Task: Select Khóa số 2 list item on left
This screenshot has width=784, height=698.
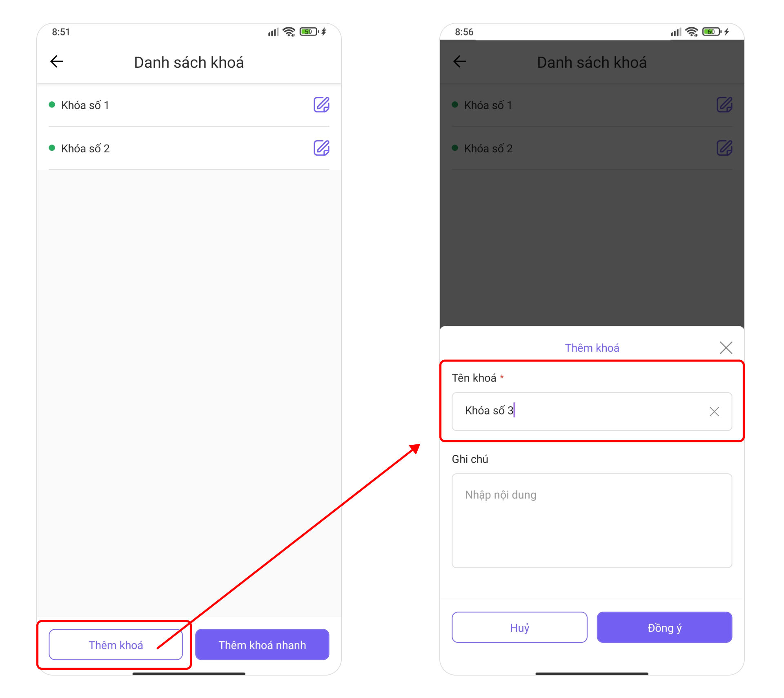Action: point(189,148)
